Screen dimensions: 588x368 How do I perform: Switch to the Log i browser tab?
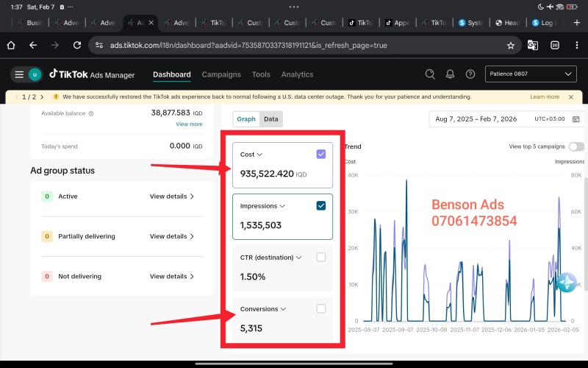click(545, 23)
